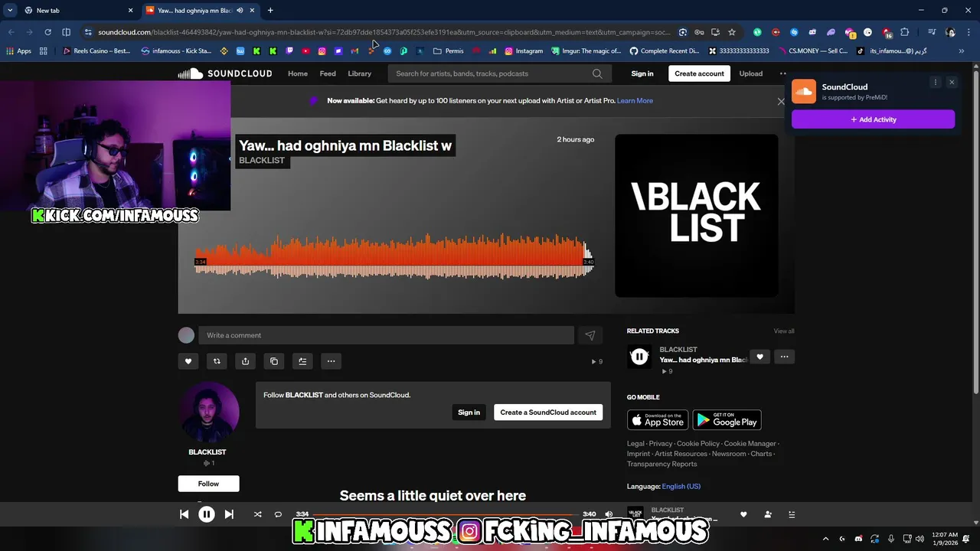Viewport: 980px width, 551px height.
Task: Follow BLACKLIST with the Follow button
Action: pos(208,484)
